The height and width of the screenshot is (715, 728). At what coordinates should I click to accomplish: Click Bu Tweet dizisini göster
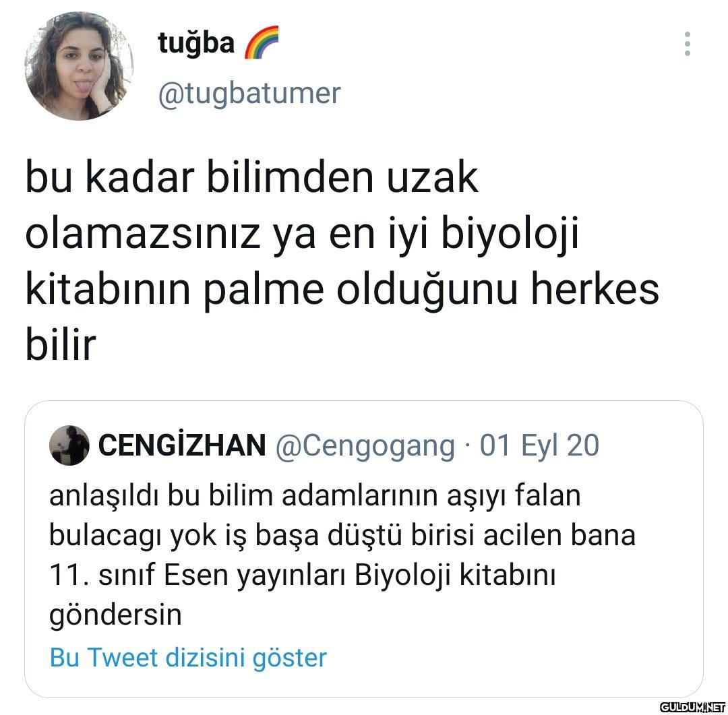188,658
